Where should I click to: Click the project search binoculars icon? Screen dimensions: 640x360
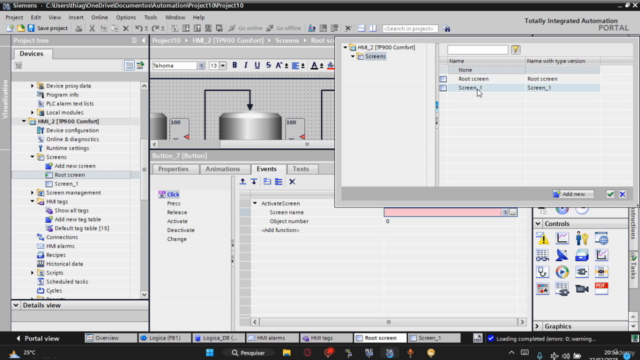click(447, 29)
